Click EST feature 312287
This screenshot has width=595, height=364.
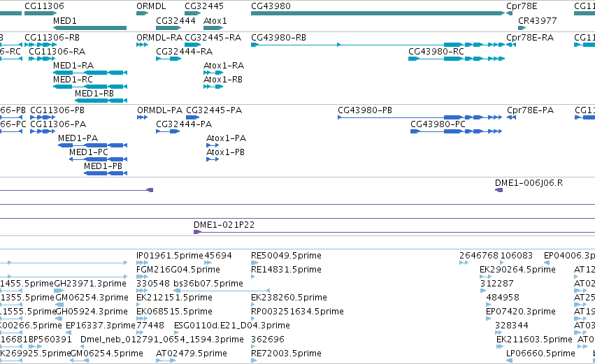tap(483, 291)
